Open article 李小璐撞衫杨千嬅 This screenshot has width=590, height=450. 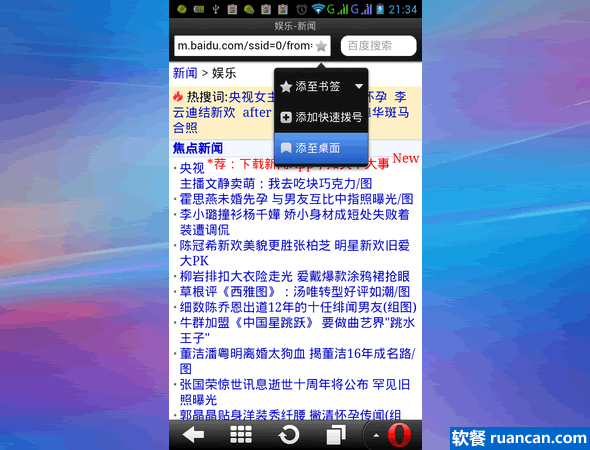coord(294,222)
